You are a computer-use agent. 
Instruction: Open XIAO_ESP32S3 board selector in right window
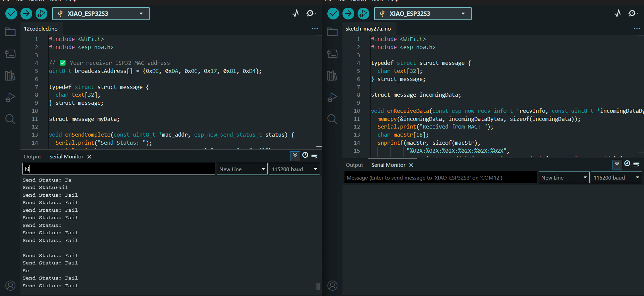423,13
